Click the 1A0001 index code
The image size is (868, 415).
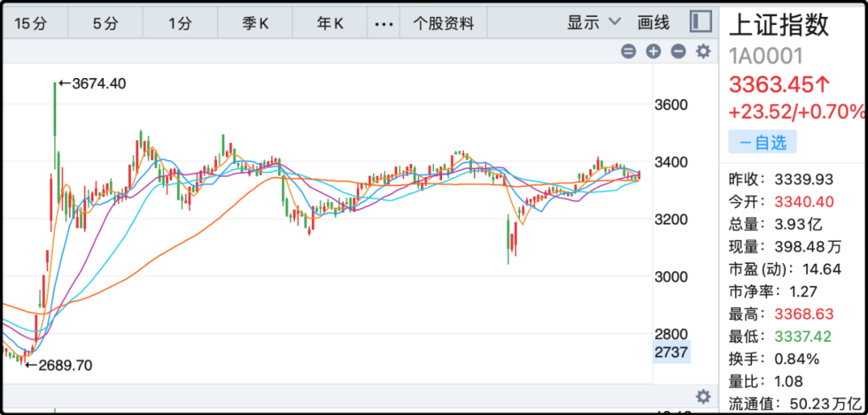(765, 55)
